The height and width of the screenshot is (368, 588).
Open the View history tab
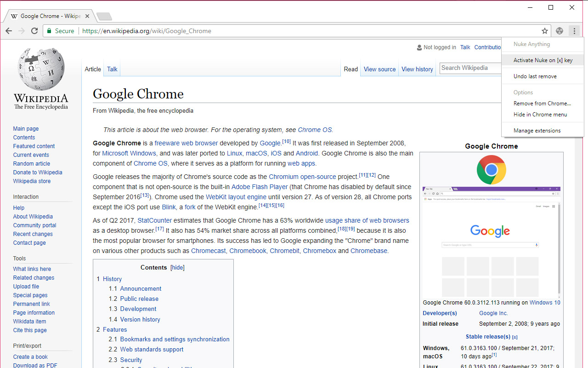tap(417, 69)
